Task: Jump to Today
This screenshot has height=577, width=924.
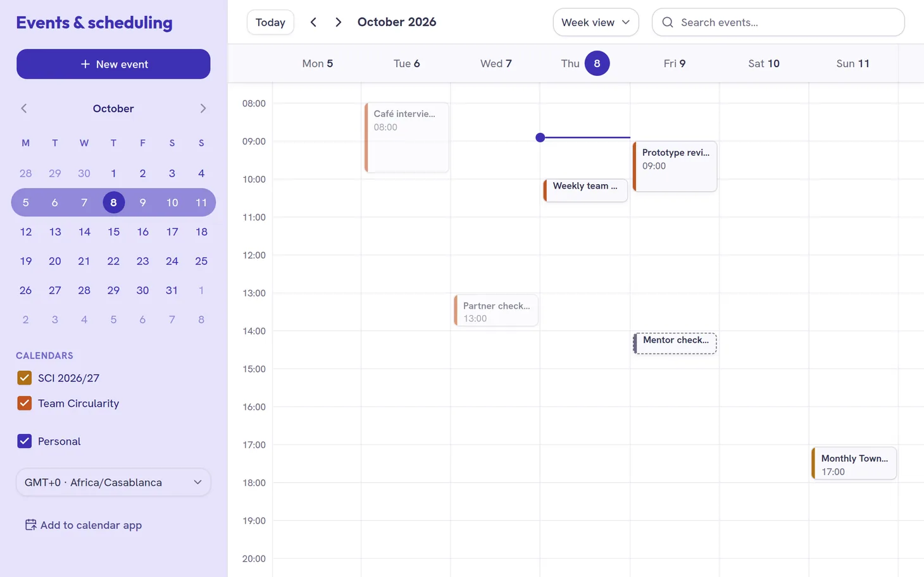Action: point(270,22)
